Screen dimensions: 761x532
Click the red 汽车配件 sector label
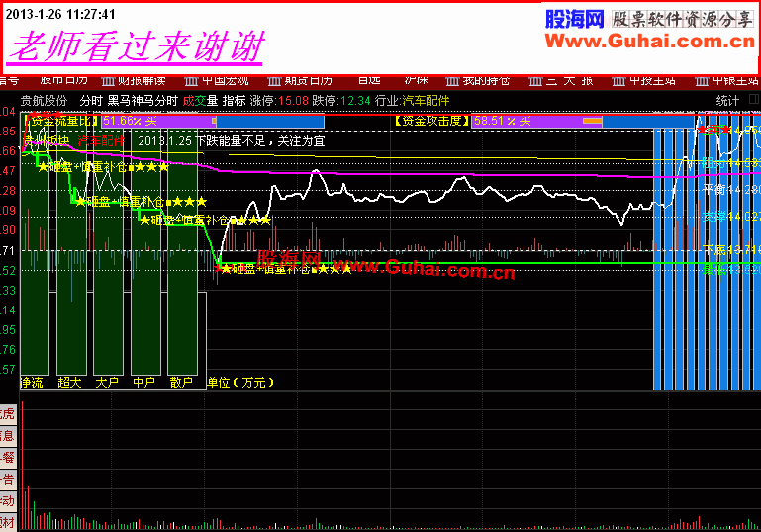coord(101,141)
